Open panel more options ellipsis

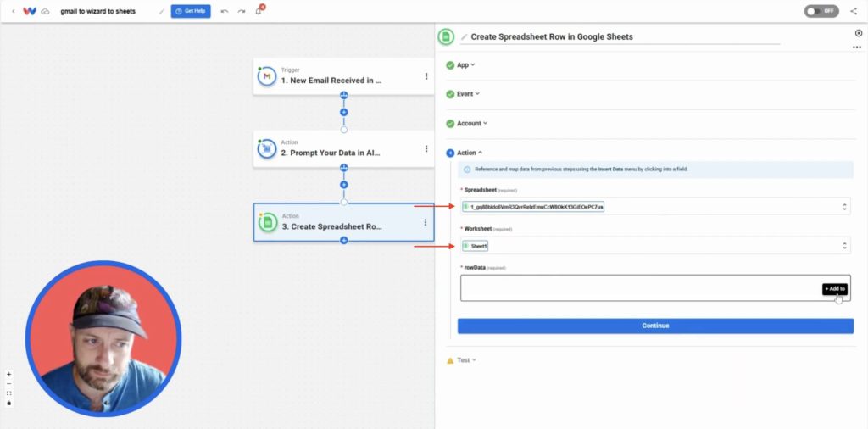[x=858, y=47]
